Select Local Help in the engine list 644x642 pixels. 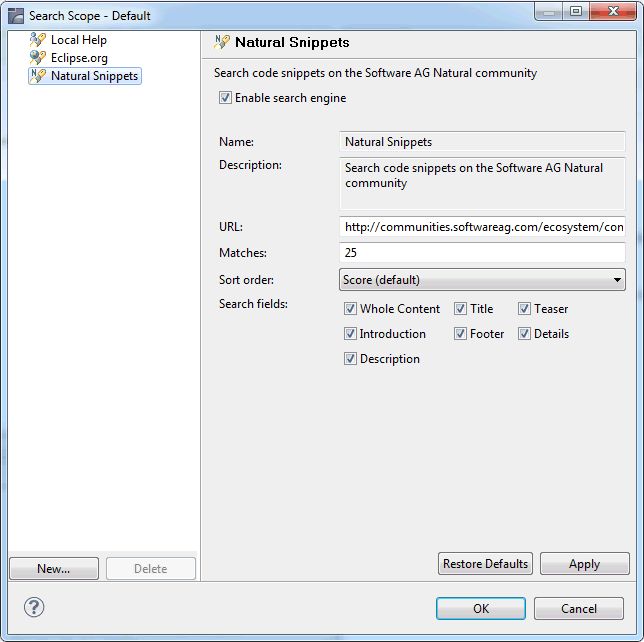78,40
